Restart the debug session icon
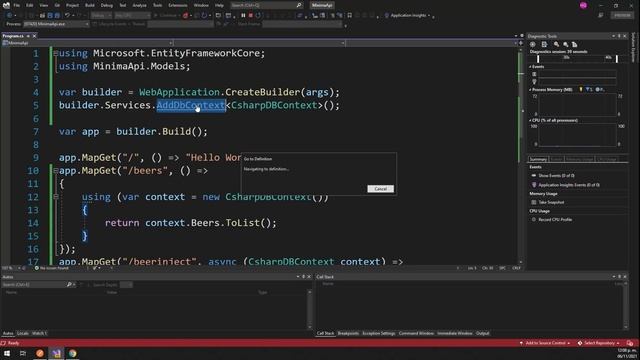Viewport: 640px width, 360px height. (258, 16)
